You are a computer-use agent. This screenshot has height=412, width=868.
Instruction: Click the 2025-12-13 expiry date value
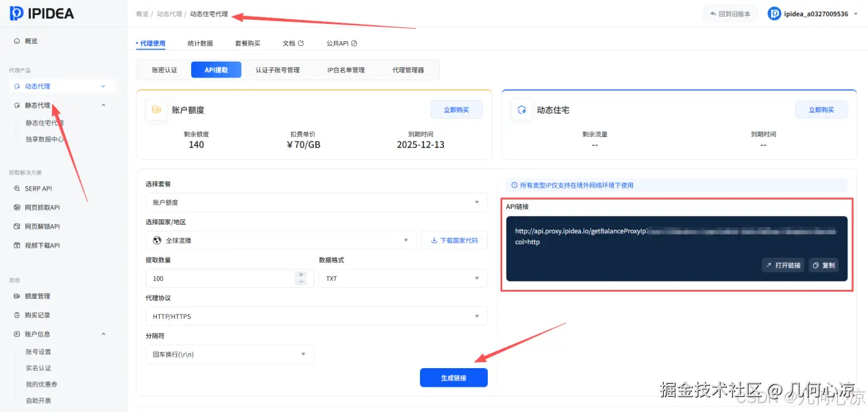(x=420, y=145)
